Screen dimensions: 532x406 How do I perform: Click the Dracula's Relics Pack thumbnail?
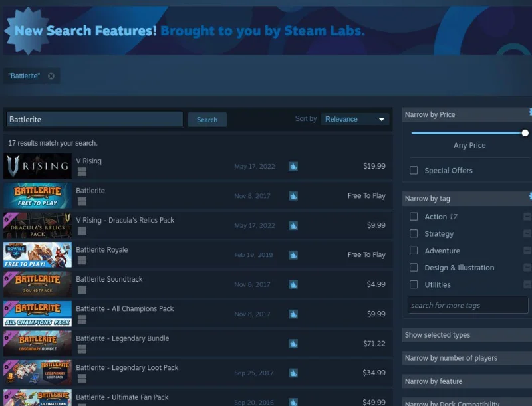tap(37, 225)
